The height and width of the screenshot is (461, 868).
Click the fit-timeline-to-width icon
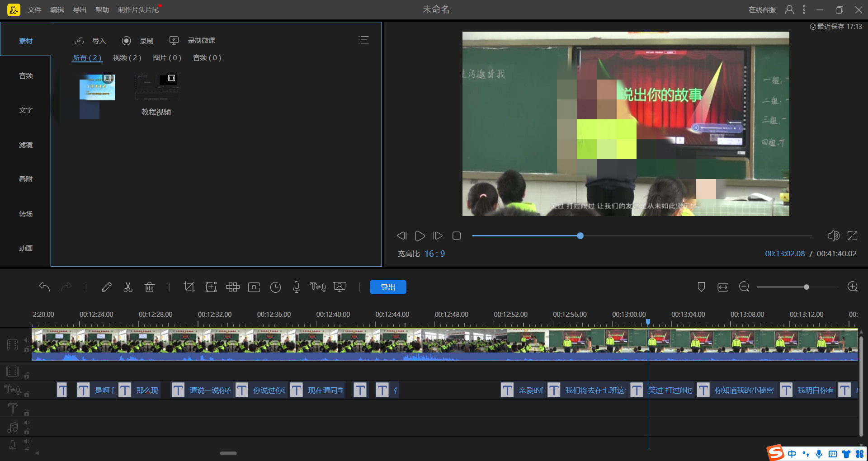coord(723,287)
